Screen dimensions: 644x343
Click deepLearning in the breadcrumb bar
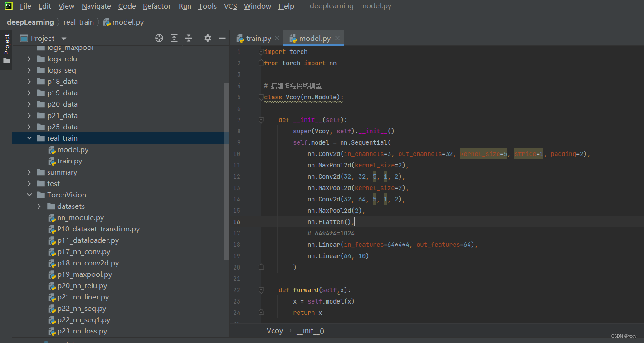(30, 22)
